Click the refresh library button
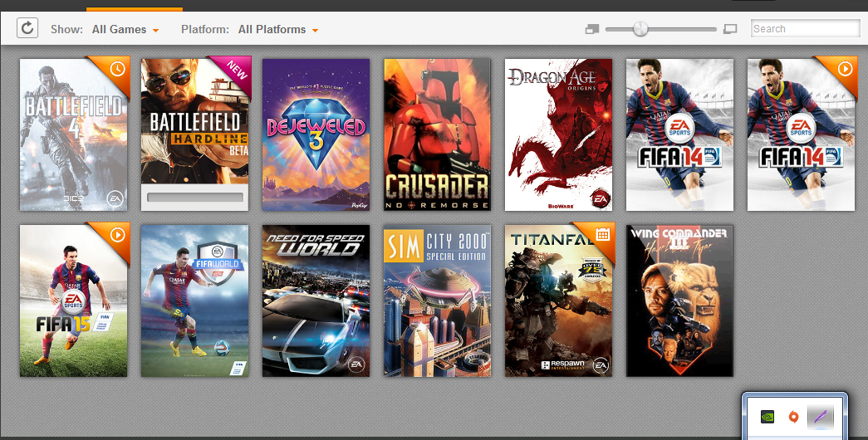 click(x=27, y=28)
